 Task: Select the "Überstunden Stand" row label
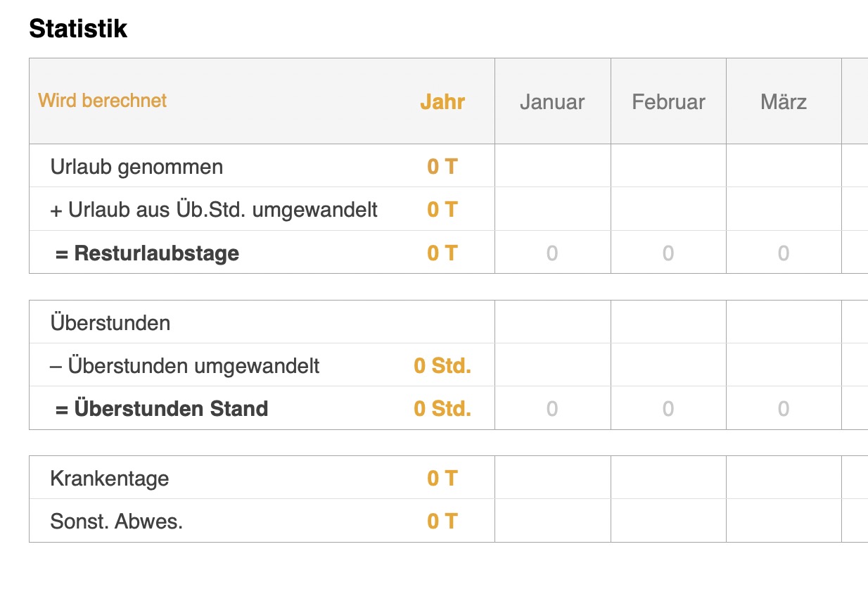coord(161,409)
